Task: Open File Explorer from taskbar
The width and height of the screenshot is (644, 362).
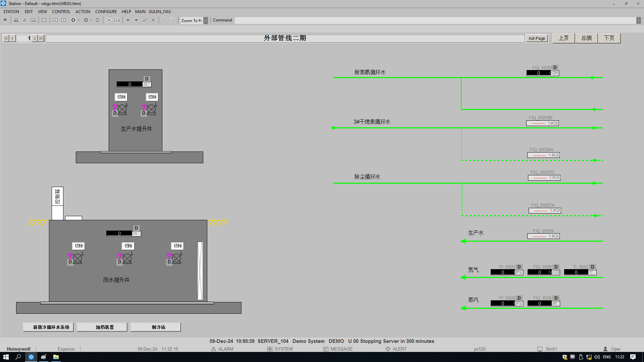Action: pyautogui.click(x=56, y=357)
